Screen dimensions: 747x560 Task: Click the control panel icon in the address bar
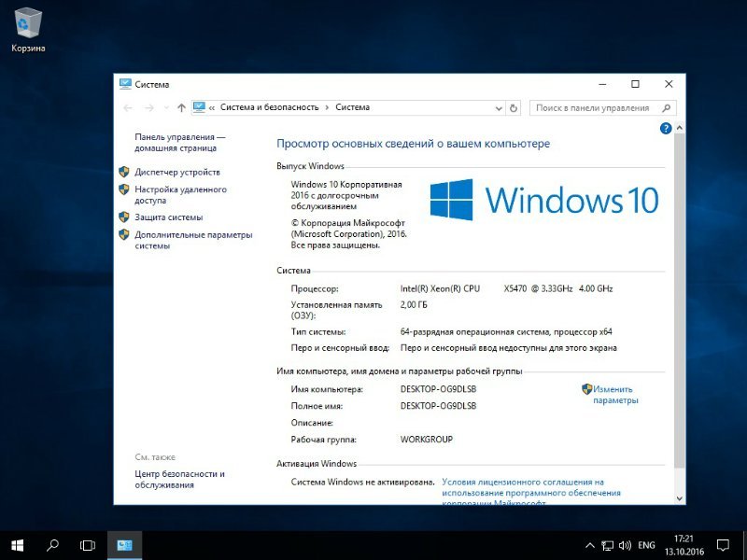click(199, 107)
